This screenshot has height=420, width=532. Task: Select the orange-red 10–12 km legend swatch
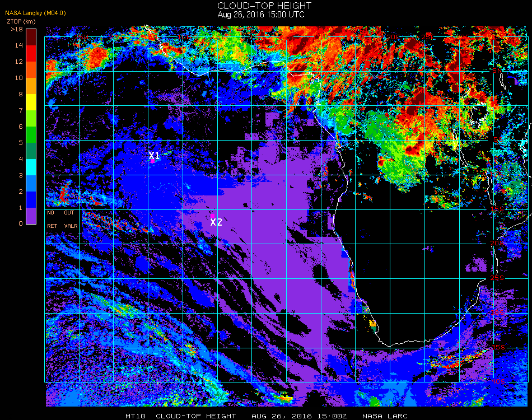pyautogui.click(x=31, y=70)
